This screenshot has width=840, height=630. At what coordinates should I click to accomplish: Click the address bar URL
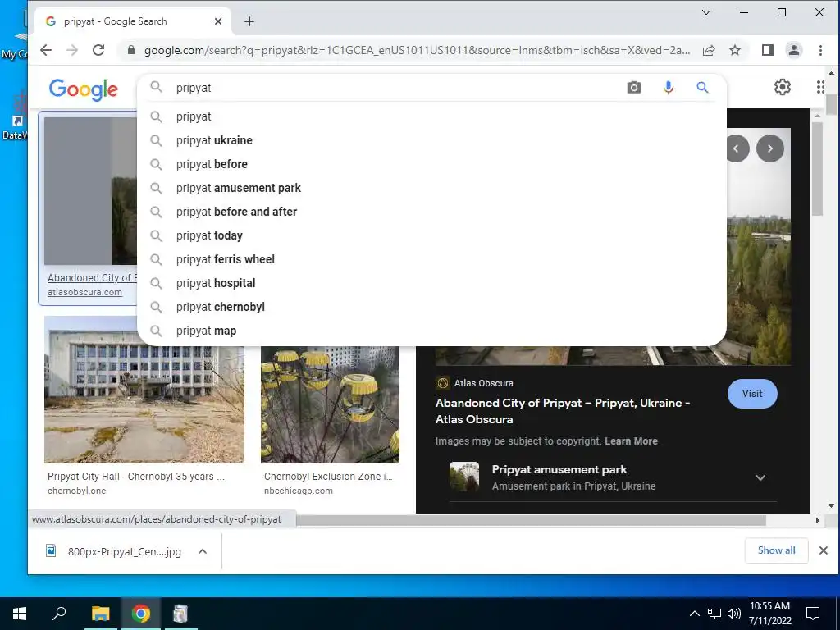[x=417, y=50]
